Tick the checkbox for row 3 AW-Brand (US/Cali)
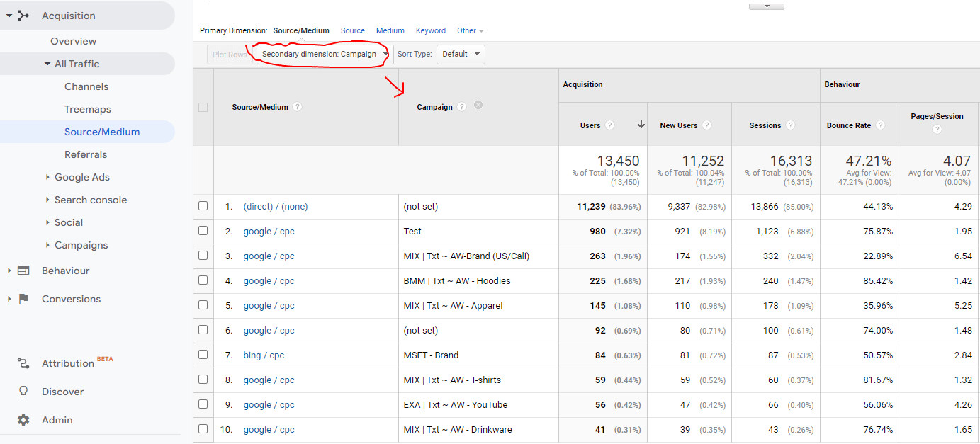Image resolution: width=980 pixels, height=444 pixels. [203, 256]
